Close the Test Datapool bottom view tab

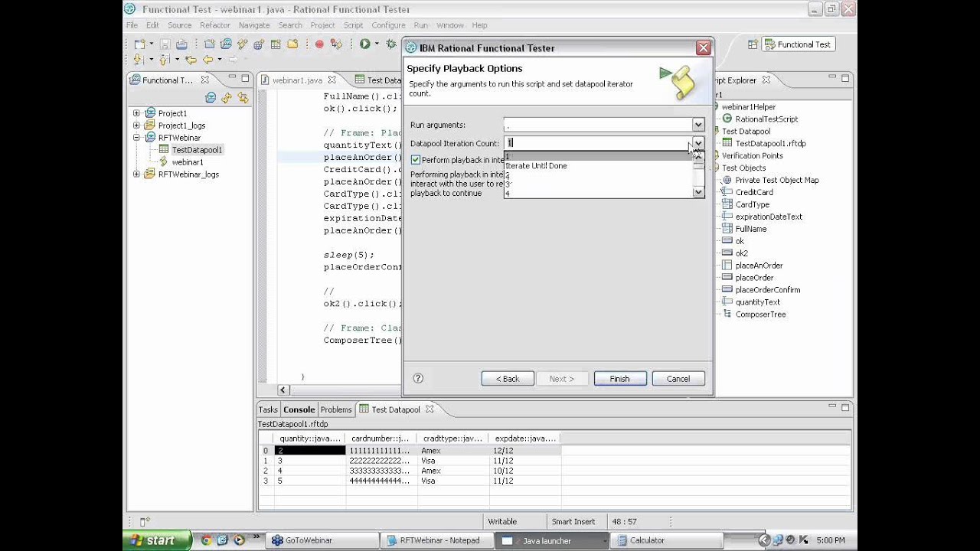pyautogui.click(x=430, y=409)
